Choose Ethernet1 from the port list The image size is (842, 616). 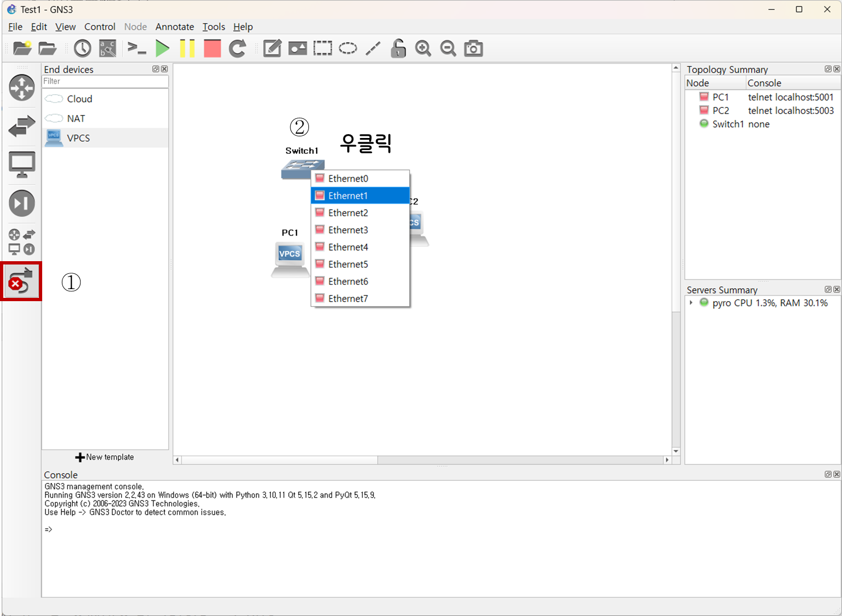pos(360,195)
